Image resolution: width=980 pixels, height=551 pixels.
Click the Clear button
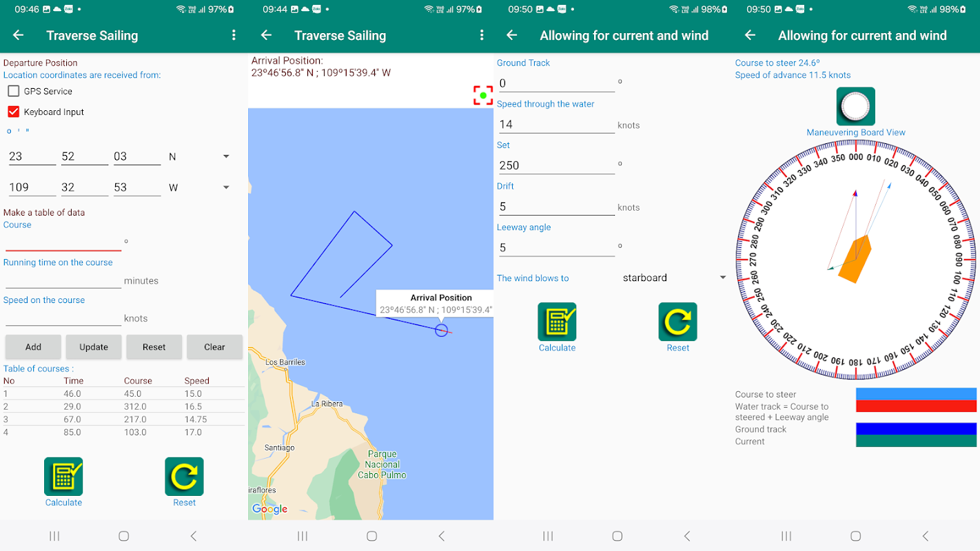click(214, 347)
